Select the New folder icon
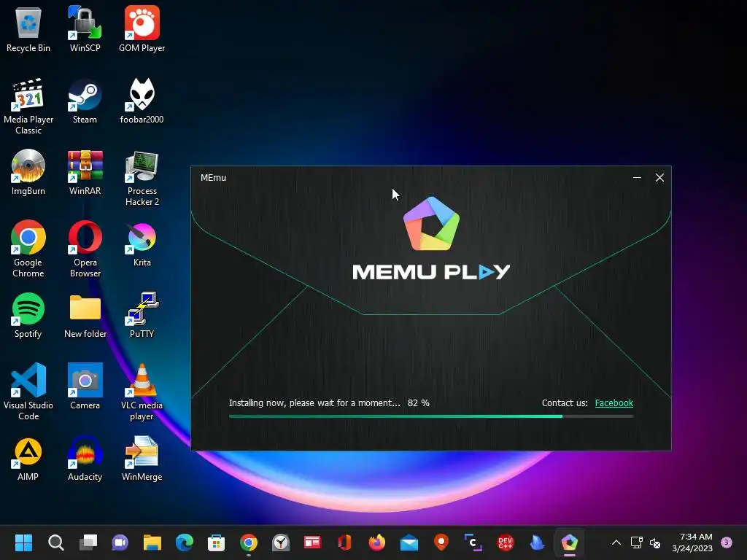This screenshot has height=560, width=747. pos(85,315)
